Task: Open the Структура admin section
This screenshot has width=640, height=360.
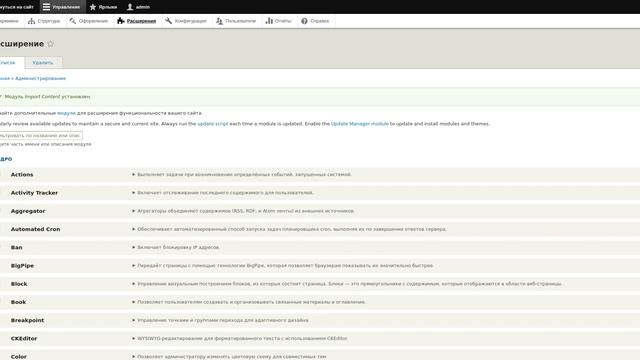Action: (x=44, y=21)
